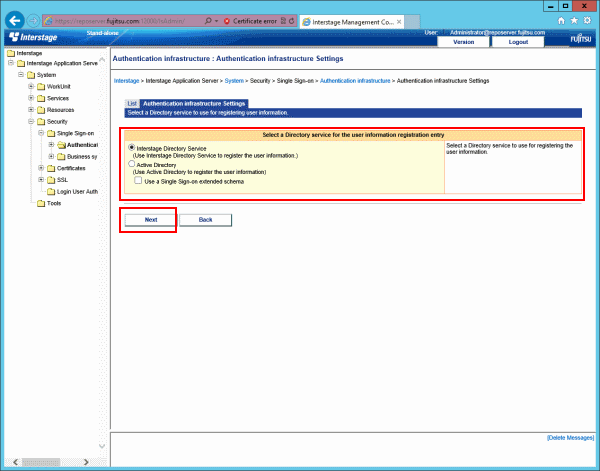Open the browser Home icon
Image resolution: width=600 pixels, height=471 pixels.
(x=561, y=21)
